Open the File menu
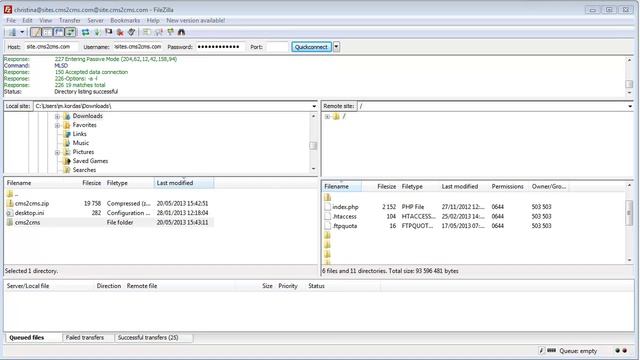The image size is (640, 360). point(11,20)
